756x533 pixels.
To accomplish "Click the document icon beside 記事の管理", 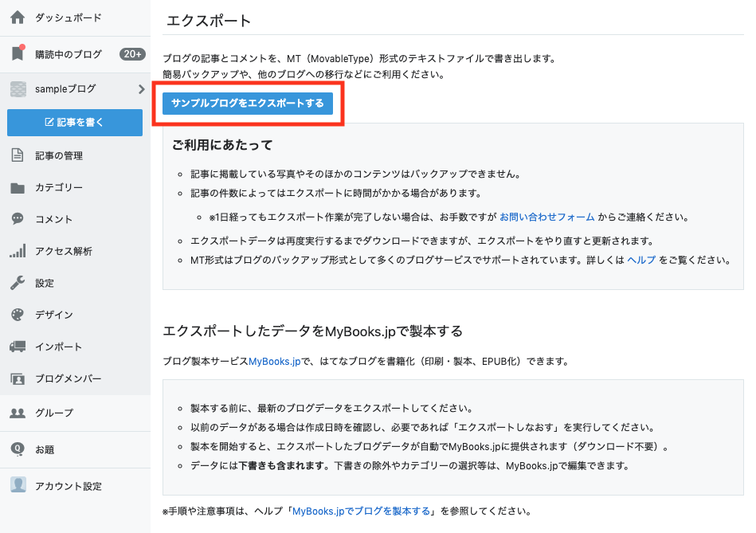I will coord(18,155).
